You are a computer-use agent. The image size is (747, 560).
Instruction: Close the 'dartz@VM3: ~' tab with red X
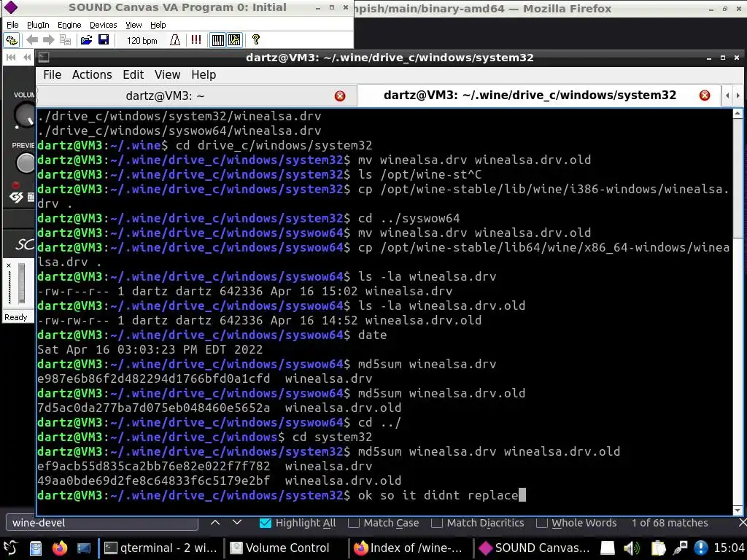point(340,96)
